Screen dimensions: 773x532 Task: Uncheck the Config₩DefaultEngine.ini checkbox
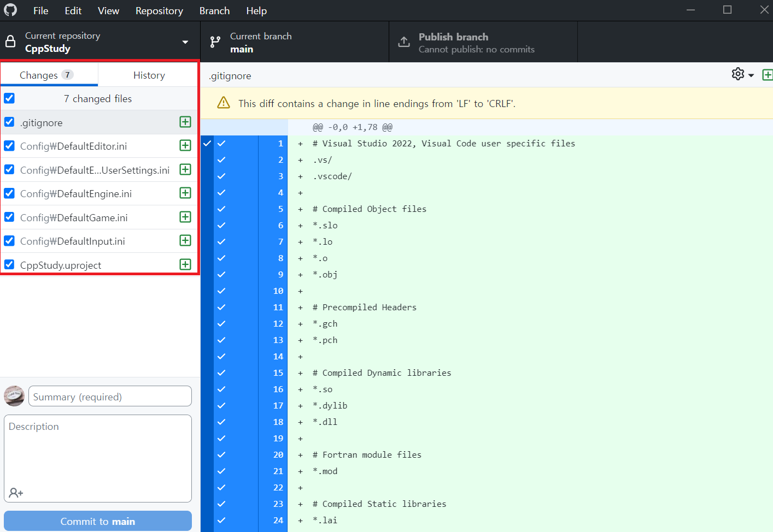click(9, 193)
